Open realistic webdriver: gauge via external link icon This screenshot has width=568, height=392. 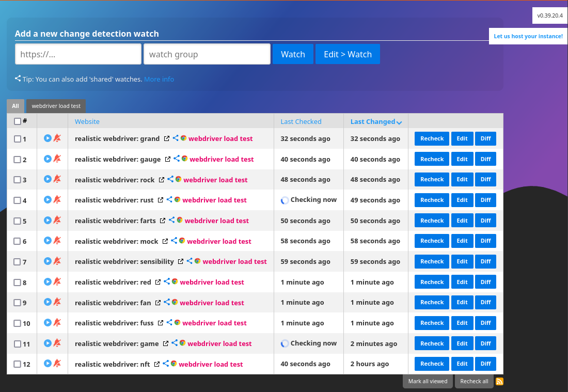click(x=166, y=159)
